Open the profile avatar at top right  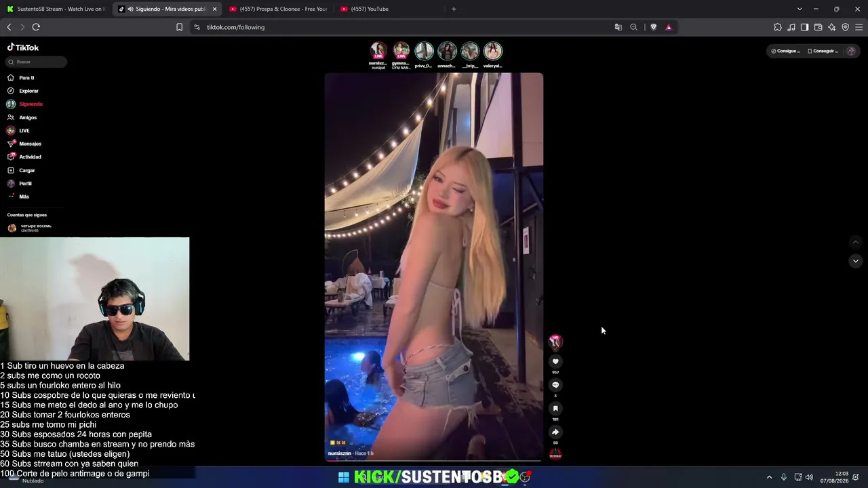point(851,51)
